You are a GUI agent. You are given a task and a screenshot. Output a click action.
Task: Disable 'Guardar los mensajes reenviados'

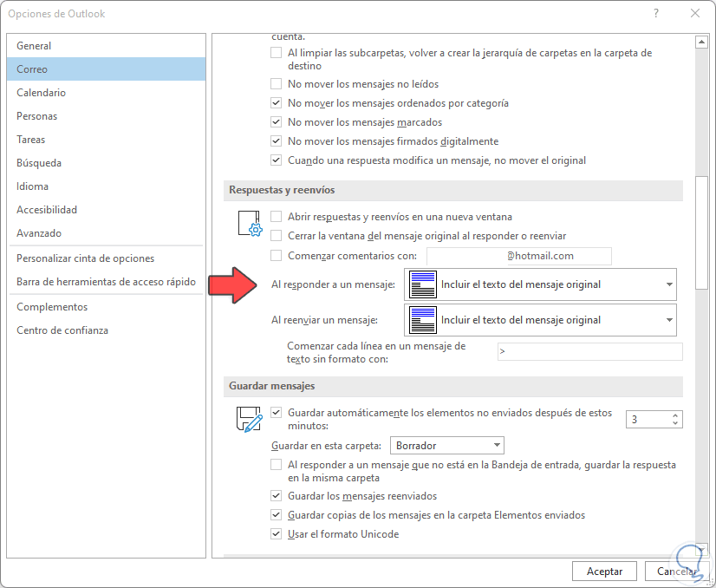point(276,495)
